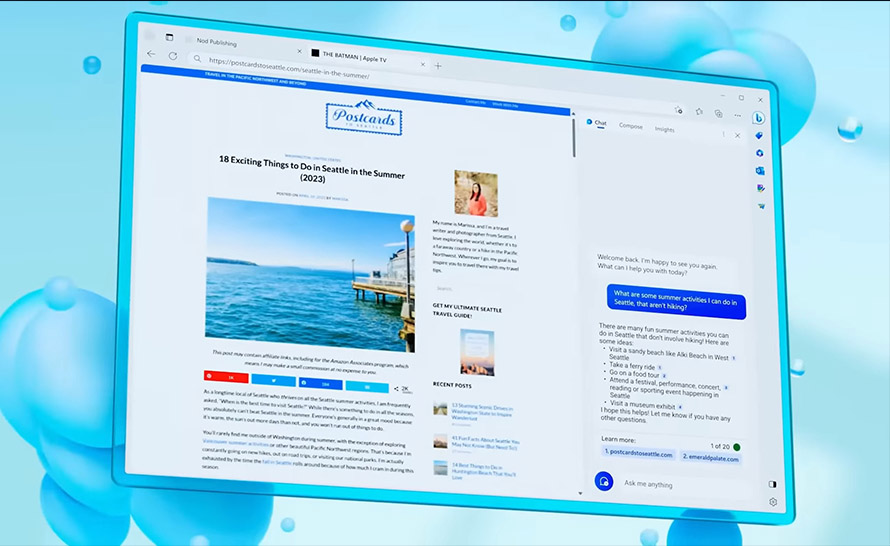This screenshot has width=890, height=546.
Task: Open the Drop paper-plane sidebar icon
Action: (x=761, y=206)
